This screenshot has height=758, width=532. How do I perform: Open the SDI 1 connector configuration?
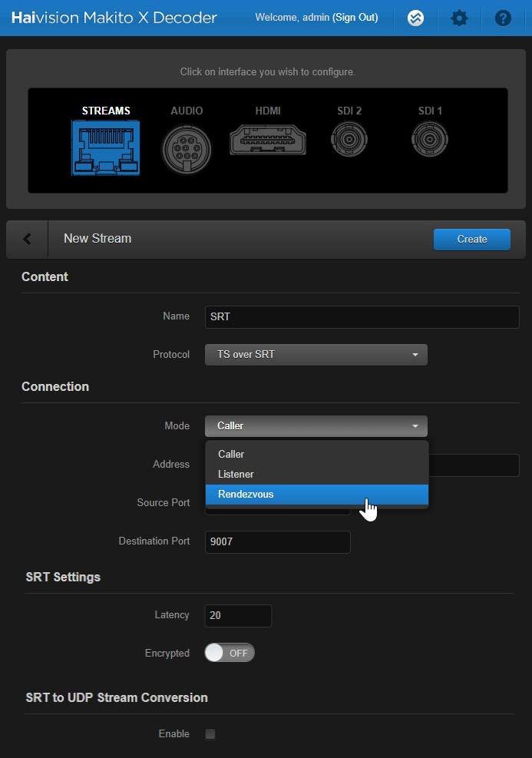pos(430,141)
